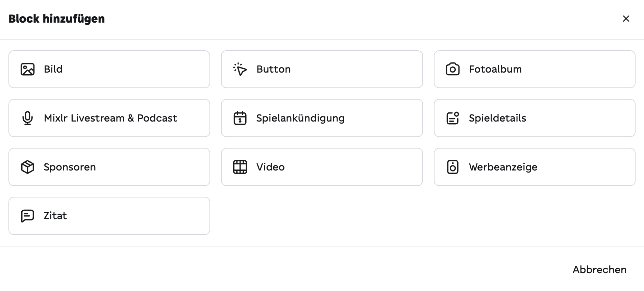This screenshot has height=291, width=644.
Task: Click the box icon for Sponsoren
Action: (x=27, y=167)
